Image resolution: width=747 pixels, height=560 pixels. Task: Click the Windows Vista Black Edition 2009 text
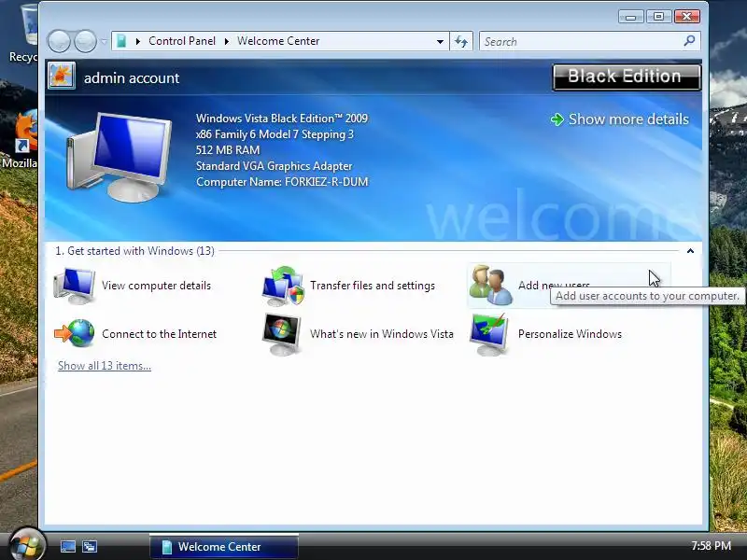[x=282, y=119]
